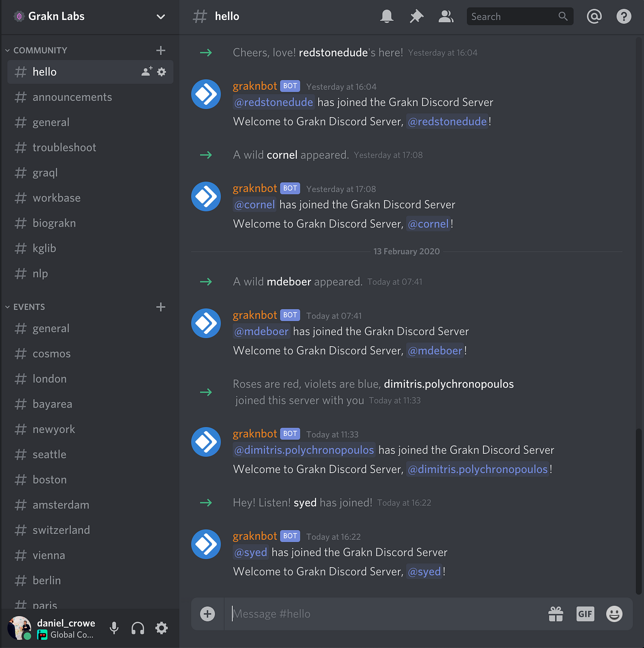This screenshot has width=644, height=648.
Task: Click the join arrow beside cornel appeared
Action: tap(206, 155)
